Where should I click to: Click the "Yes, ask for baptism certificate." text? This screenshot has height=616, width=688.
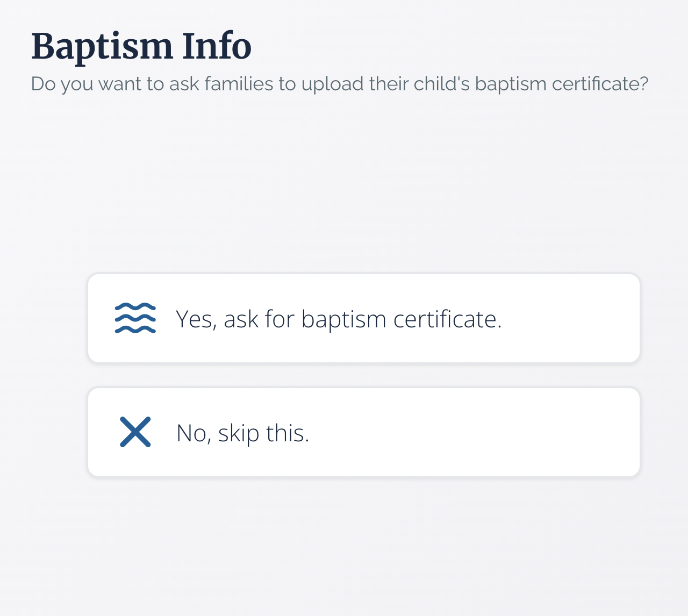339,319
